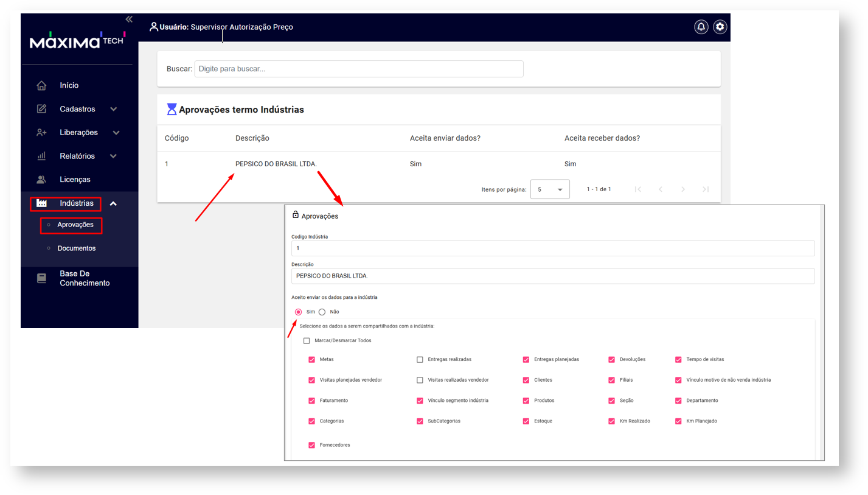The image size is (868, 495).
Task: Open the PEPSICO DO BRASIL LTDA. row
Action: coord(276,164)
